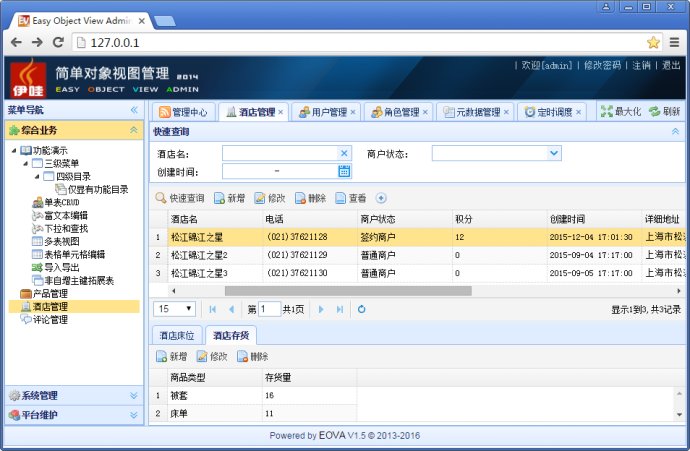The image size is (690, 451).
Task: Click the round plus icon after 查看
Action: (x=381, y=198)
